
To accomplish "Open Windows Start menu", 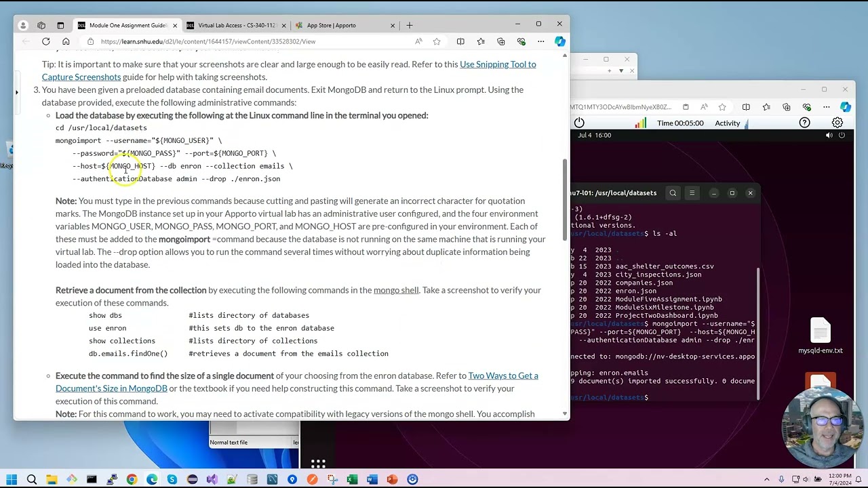I will tap(12, 479).
